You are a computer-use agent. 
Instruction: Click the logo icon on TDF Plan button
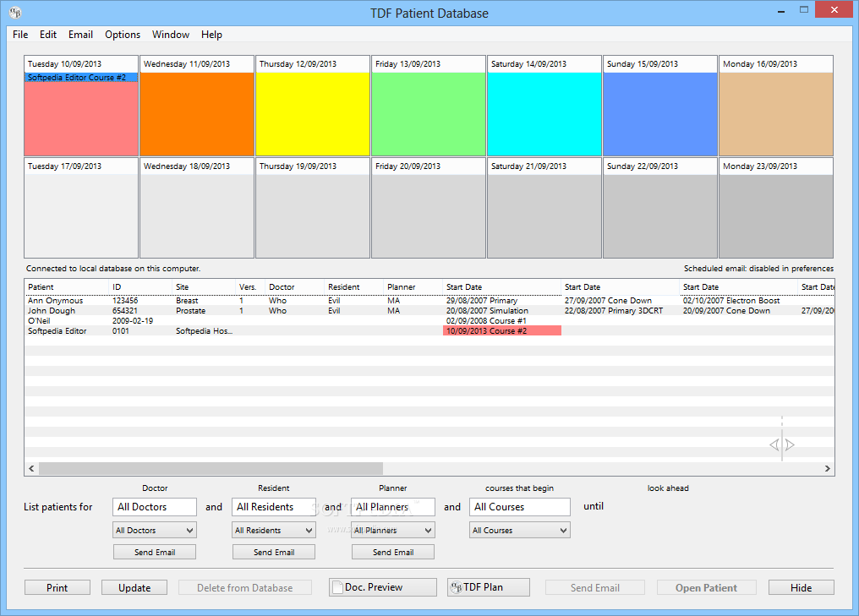click(x=456, y=587)
